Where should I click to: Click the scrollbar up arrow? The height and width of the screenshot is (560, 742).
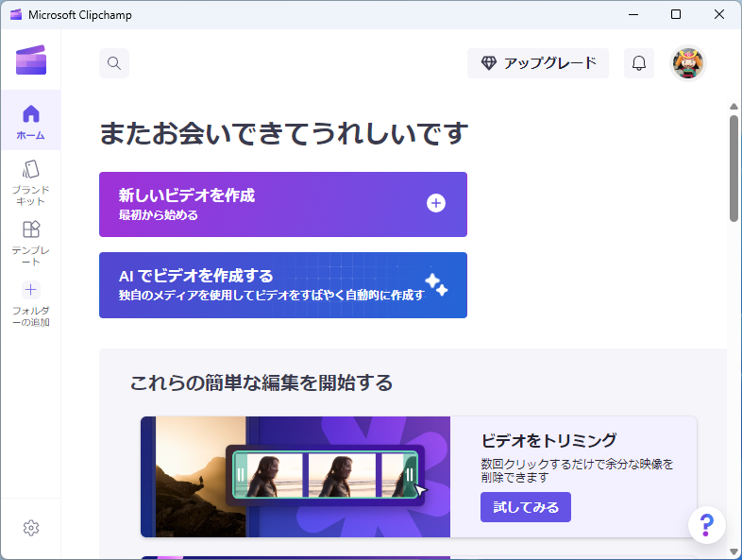pyautogui.click(x=734, y=107)
